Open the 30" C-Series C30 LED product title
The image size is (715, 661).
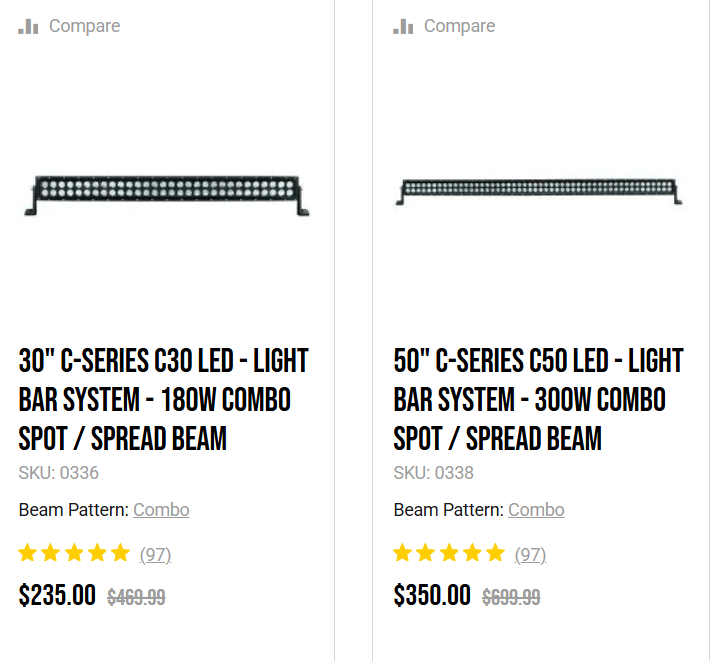[164, 399]
